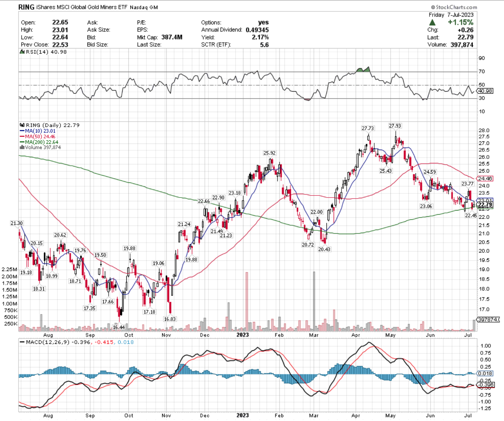Screen dimensions: 504x421
Task: Click the 20.43 low price annotation
Action: tap(324, 249)
